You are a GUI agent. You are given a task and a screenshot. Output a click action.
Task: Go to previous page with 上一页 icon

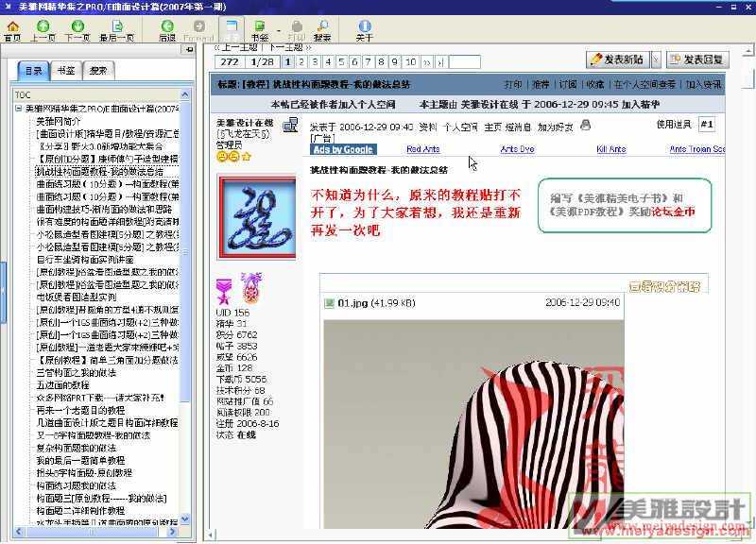tap(43, 29)
